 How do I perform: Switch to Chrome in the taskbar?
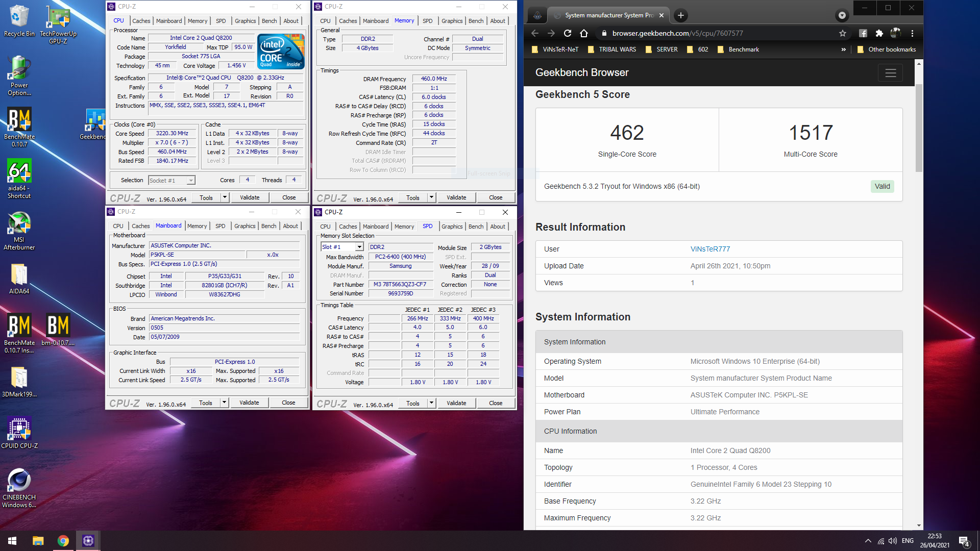tap(63, 541)
